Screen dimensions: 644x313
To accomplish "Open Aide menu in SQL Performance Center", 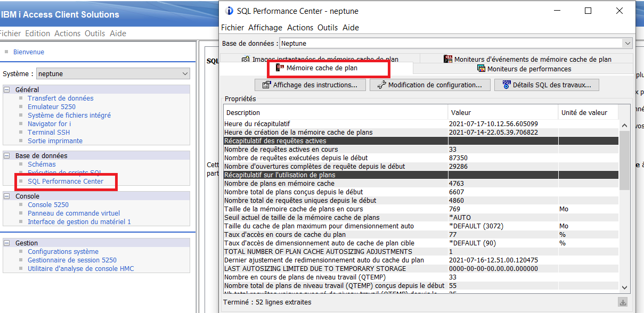I will click(350, 27).
